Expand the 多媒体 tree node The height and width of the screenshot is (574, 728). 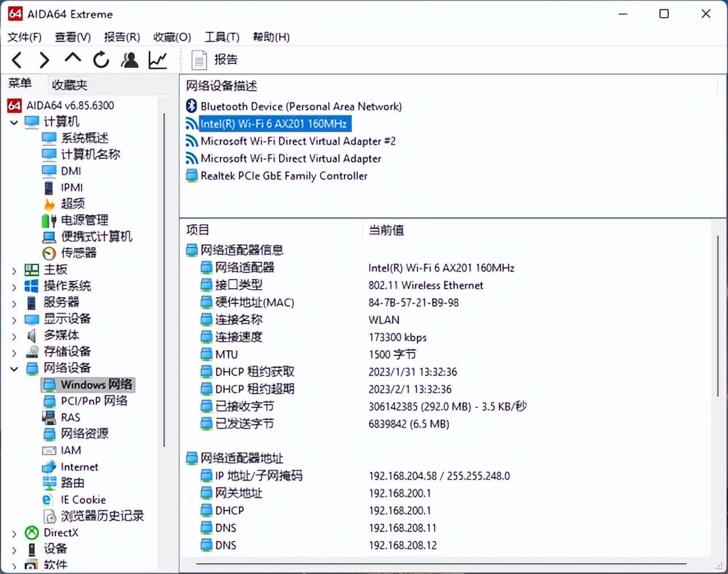(14, 337)
